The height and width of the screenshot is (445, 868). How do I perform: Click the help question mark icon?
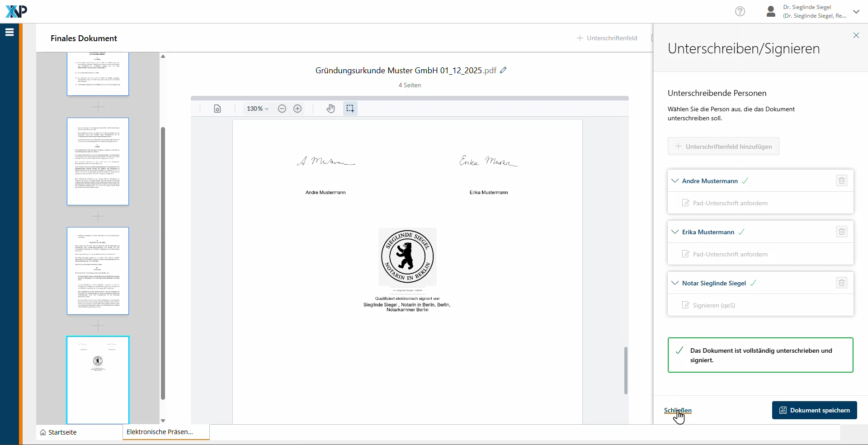(x=740, y=11)
